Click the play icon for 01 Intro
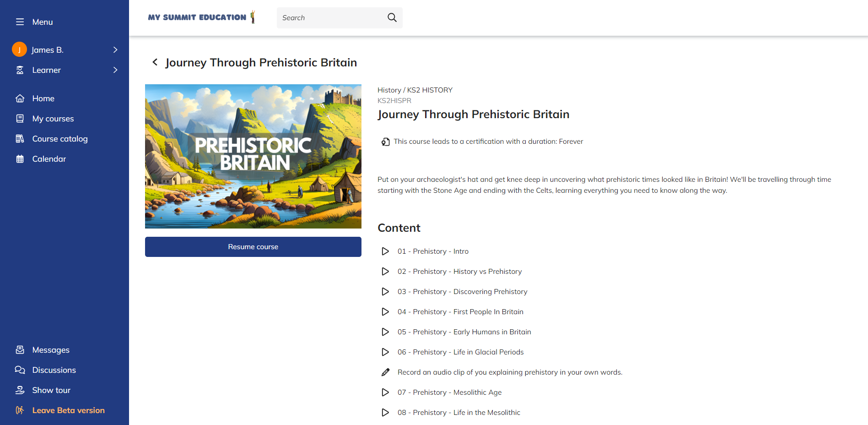This screenshot has width=868, height=425. click(385, 251)
